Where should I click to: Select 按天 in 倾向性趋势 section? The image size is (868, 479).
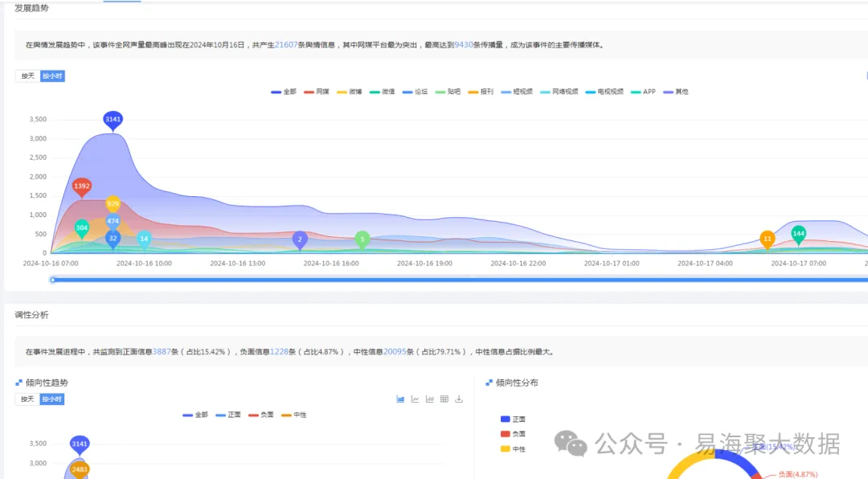(27, 399)
